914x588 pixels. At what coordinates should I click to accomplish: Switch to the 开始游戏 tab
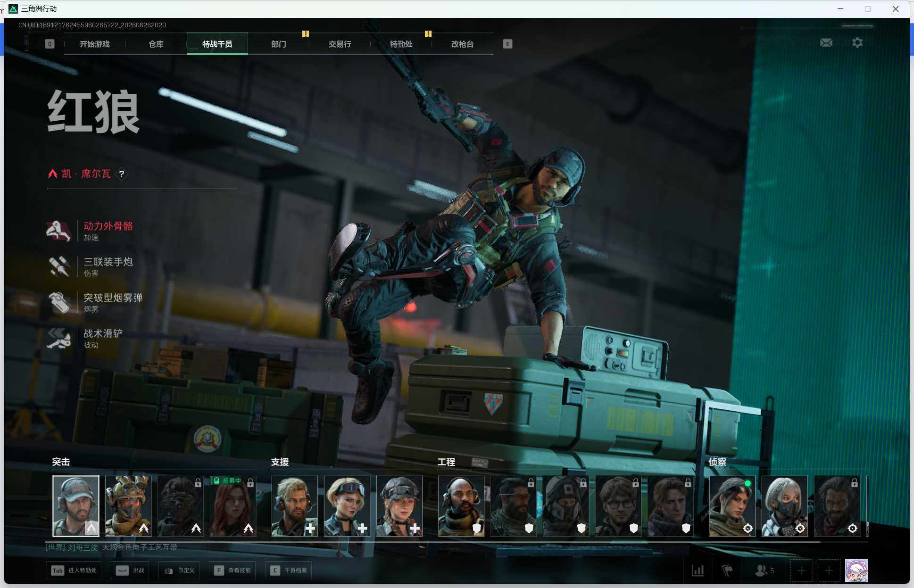coord(95,44)
